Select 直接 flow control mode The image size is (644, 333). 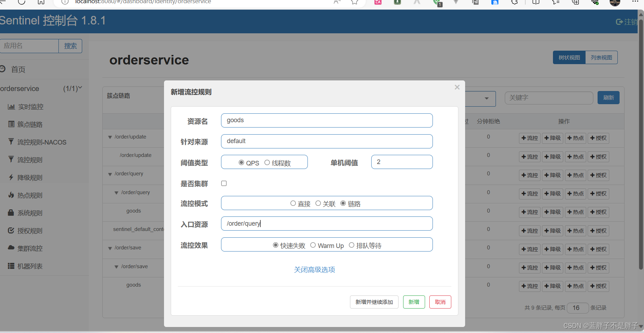(x=293, y=203)
